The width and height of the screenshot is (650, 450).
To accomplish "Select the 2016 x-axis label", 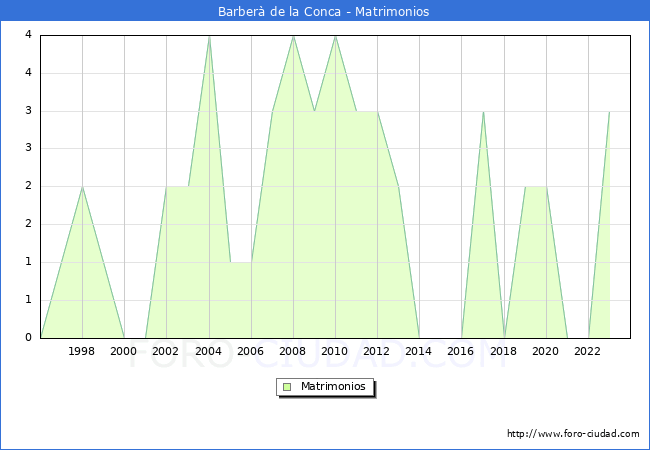I will [461, 351].
